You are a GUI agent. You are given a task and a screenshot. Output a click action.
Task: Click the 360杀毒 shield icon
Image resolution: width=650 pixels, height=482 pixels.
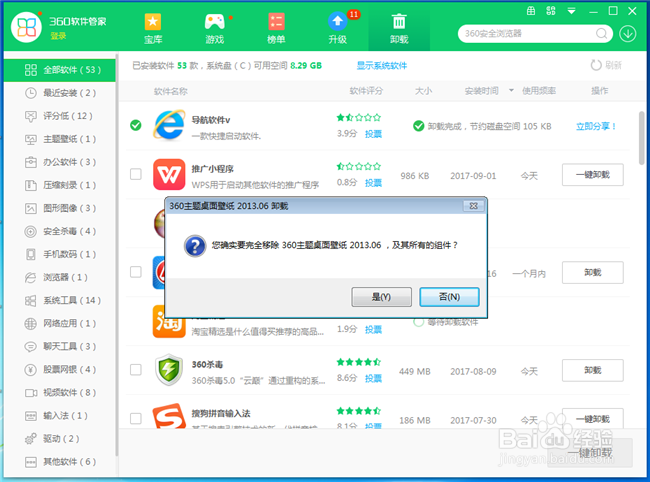tap(169, 370)
